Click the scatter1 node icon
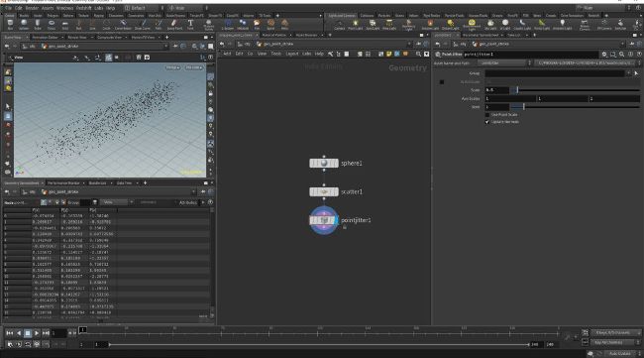644x358 pixels. pos(324,192)
